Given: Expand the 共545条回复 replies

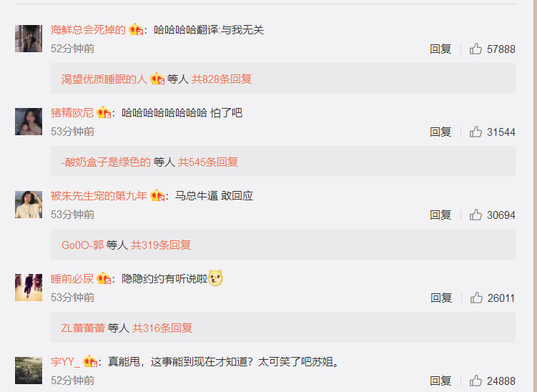Looking at the screenshot, I should pos(208,162).
